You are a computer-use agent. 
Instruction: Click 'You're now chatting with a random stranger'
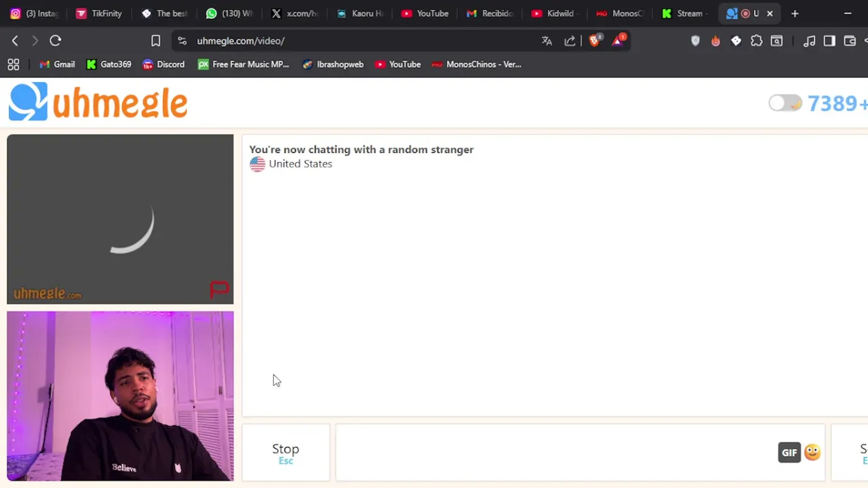coord(361,150)
